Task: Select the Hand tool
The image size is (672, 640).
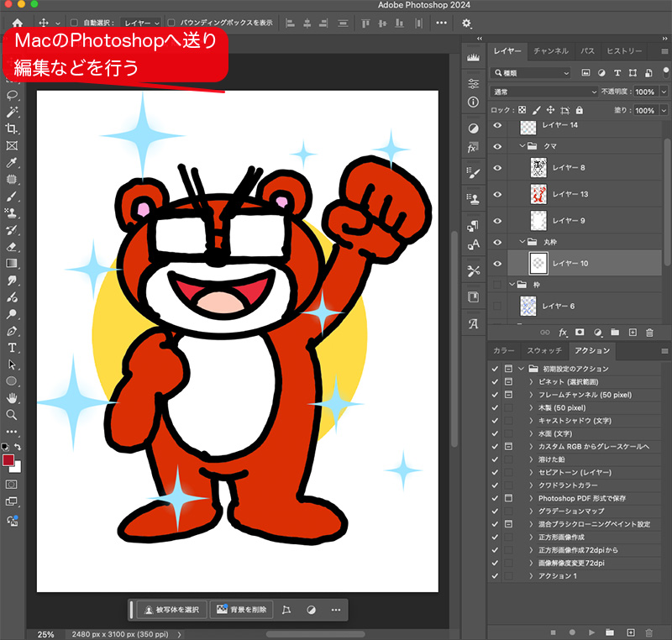Action: coord(11,397)
